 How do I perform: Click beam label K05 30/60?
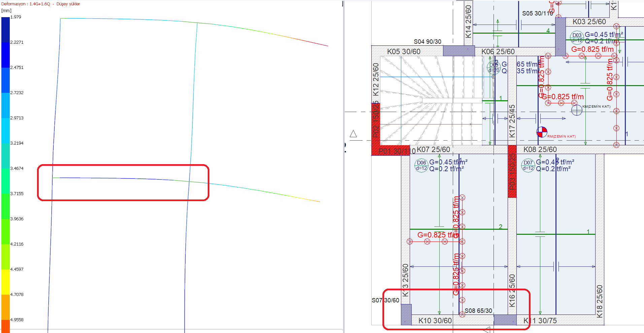click(404, 51)
